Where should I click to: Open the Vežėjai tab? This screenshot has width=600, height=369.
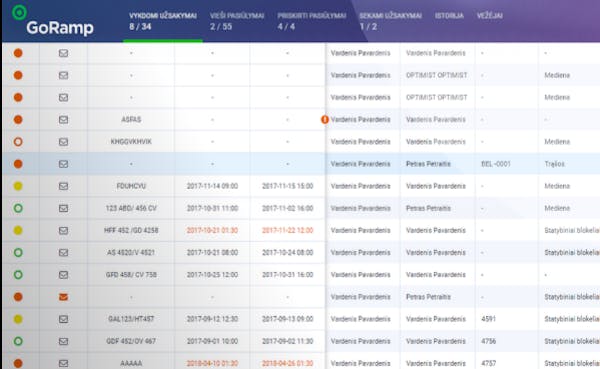coord(490,16)
